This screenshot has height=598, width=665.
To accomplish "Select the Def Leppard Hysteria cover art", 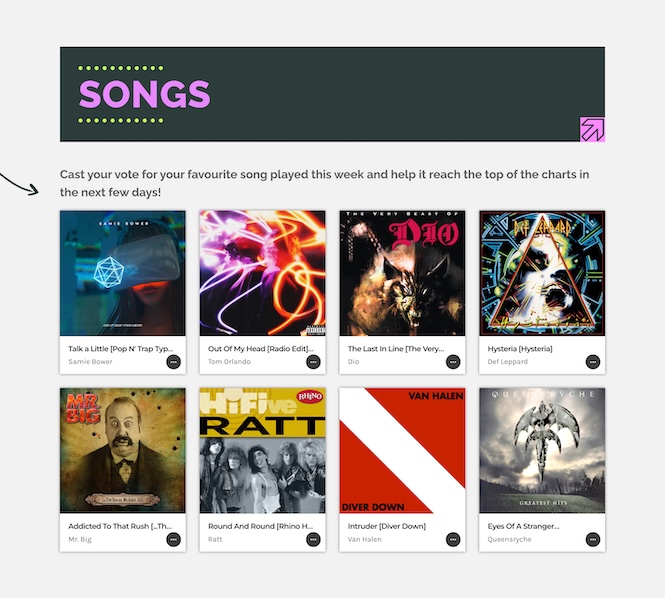I will pyautogui.click(x=542, y=273).
